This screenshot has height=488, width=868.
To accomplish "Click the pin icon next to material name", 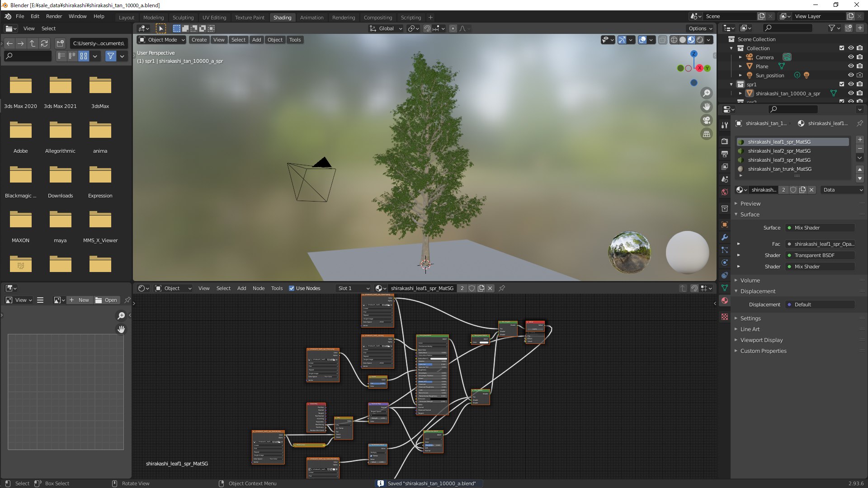I will click(502, 288).
